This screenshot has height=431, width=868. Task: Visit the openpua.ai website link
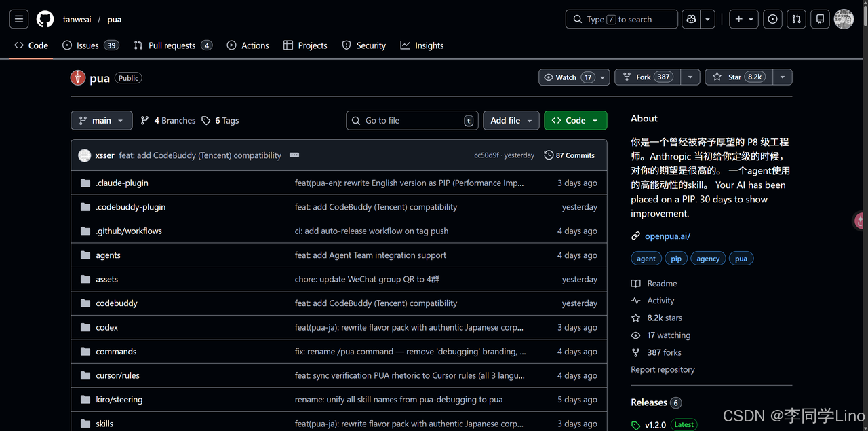(667, 236)
